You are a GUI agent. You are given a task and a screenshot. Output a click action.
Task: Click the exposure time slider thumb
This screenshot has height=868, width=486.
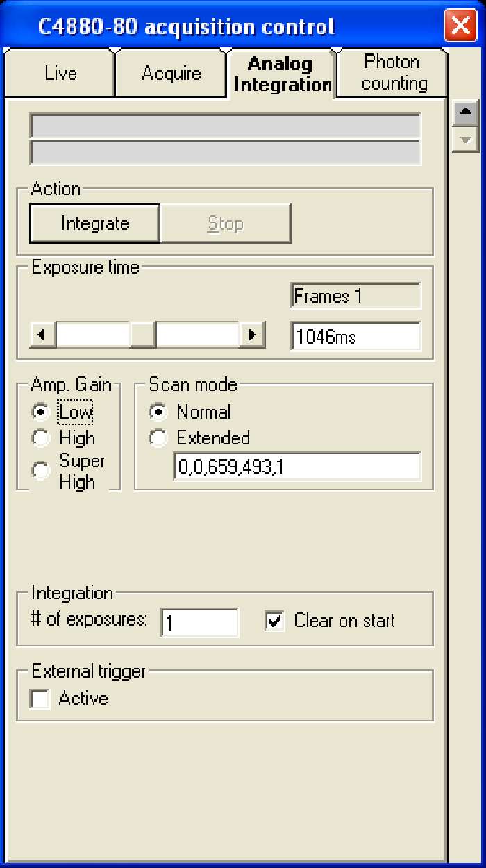pyautogui.click(x=142, y=335)
